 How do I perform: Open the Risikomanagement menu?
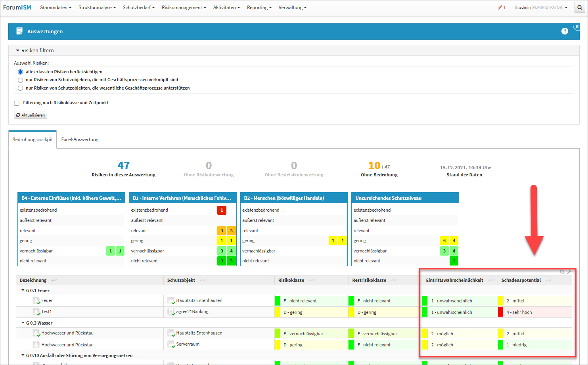[x=184, y=8]
